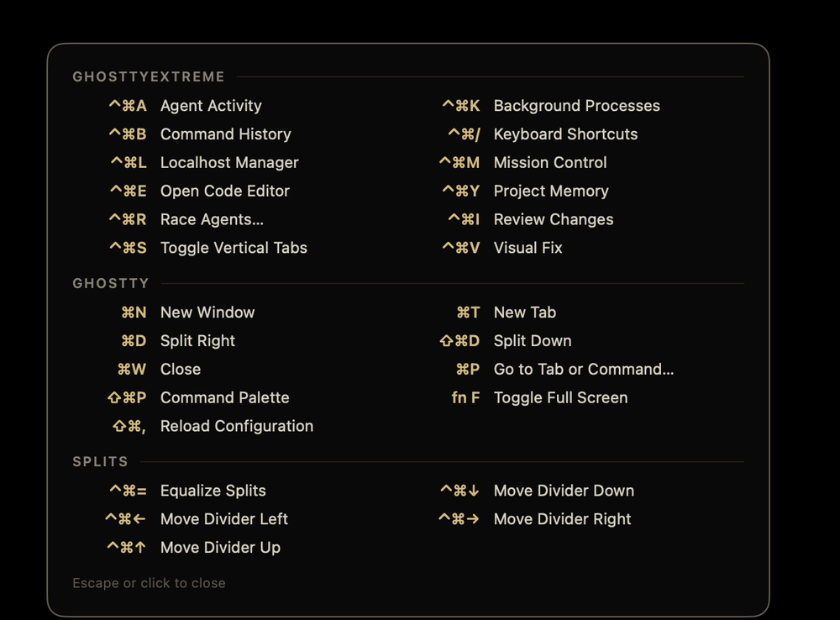This screenshot has height=620, width=840.
Task: Choose the Move Divider Down entry
Action: coord(537,491)
